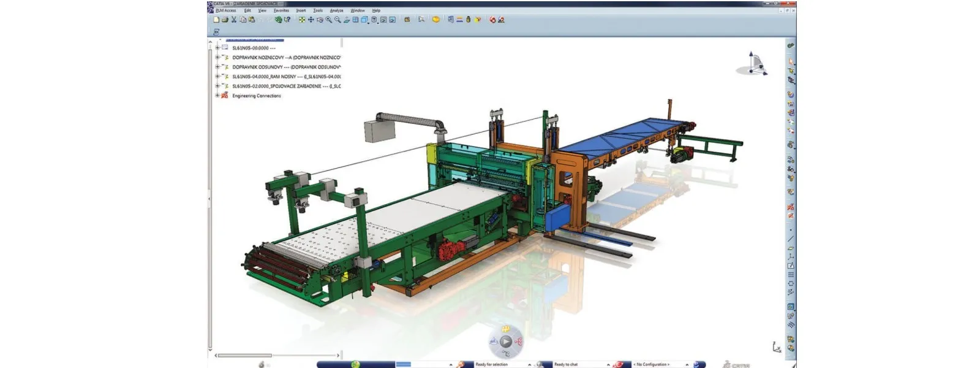
Task: Open the Insert menu
Action: tap(301, 10)
